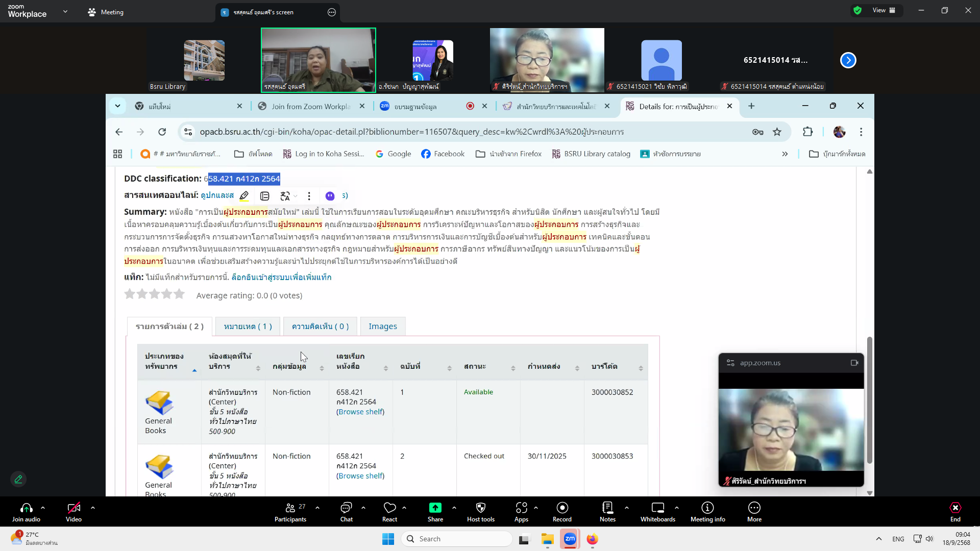This screenshot has width=980, height=551.
Task: Open the Images tab
Action: (x=383, y=327)
